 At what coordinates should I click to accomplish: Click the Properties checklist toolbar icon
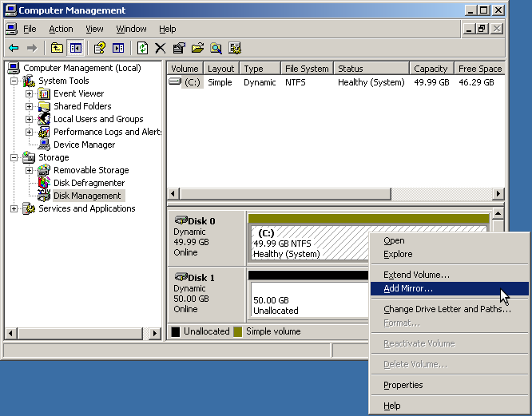pyautogui.click(x=179, y=48)
